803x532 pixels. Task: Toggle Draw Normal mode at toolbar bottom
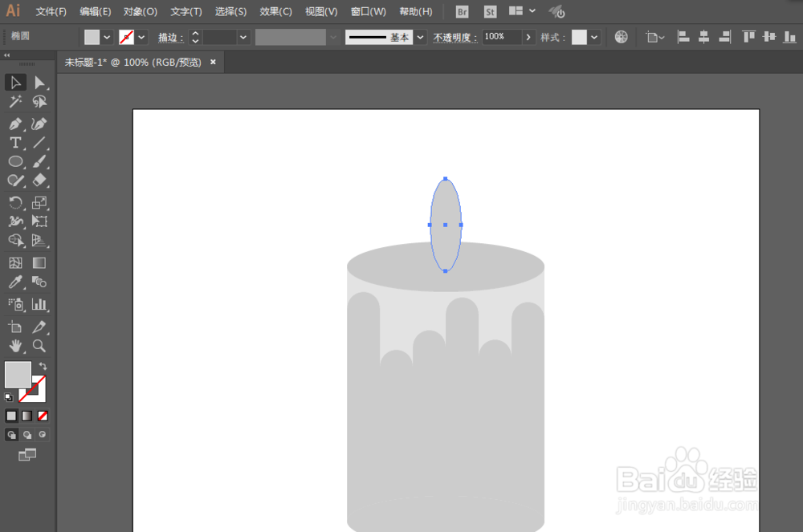pyautogui.click(x=11, y=433)
